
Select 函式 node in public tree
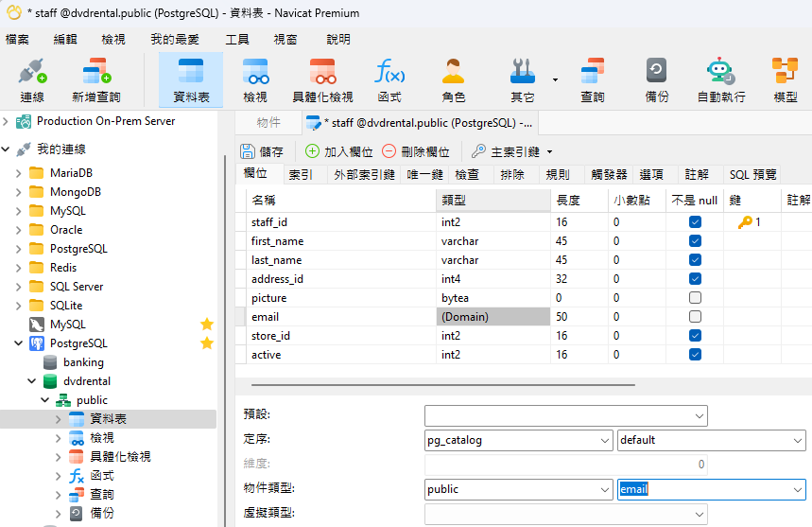pyautogui.click(x=101, y=476)
